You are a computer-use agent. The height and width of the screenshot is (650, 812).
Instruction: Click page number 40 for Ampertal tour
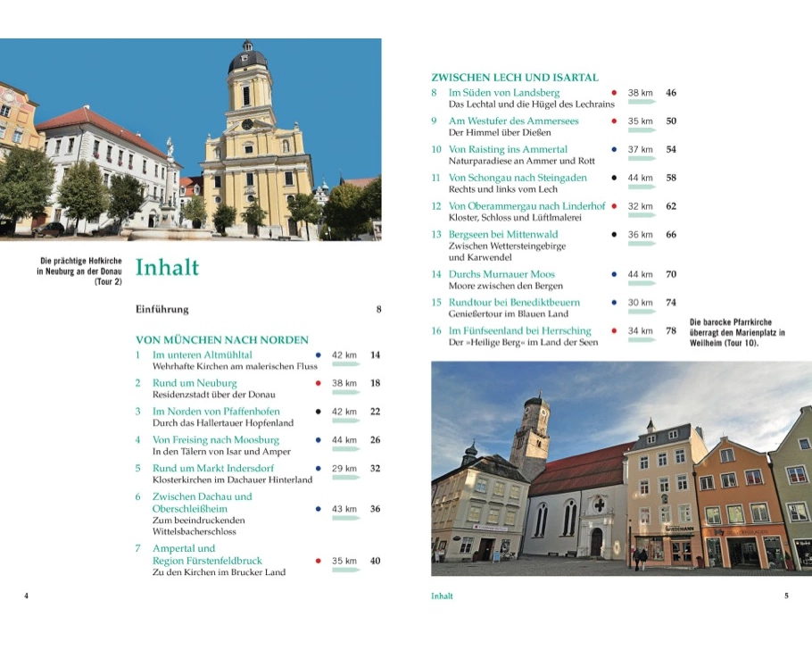click(x=375, y=561)
